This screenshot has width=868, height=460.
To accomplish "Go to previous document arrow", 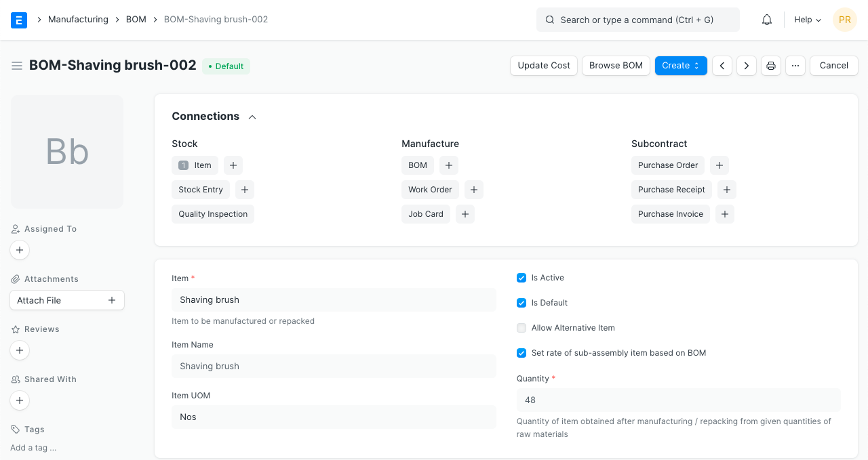I will tap(722, 66).
